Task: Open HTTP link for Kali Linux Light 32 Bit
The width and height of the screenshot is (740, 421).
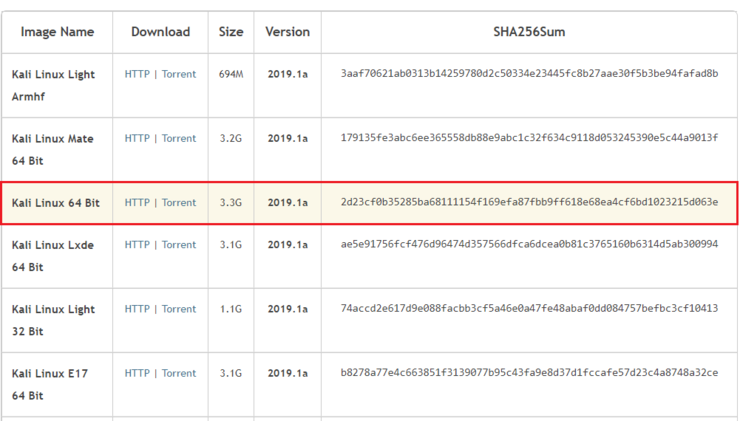Action: pyautogui.click(x=137, y=309)
